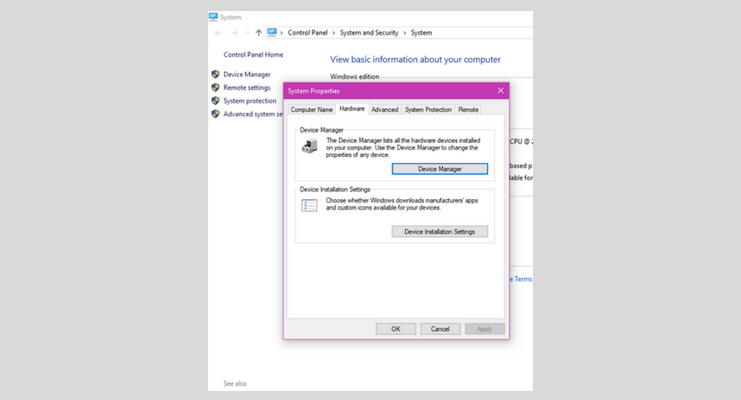Click the Device Manager shield icon in sidebar
741x400 pixels.
[x=215, y=74]
